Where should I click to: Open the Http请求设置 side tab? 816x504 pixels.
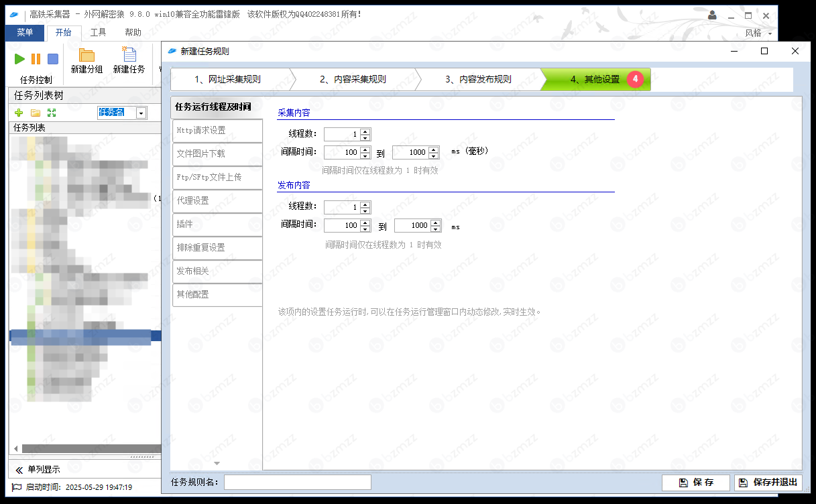pos(217,130)
